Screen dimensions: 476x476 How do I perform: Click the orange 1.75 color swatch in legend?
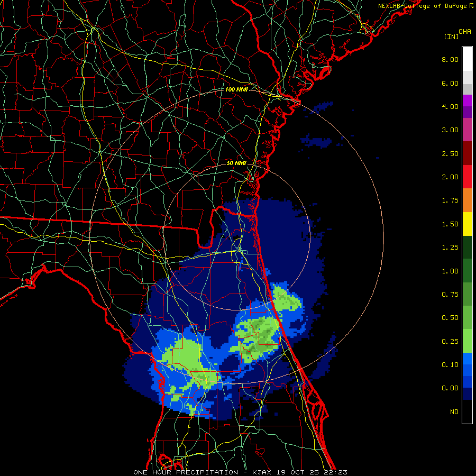(467, 200)
